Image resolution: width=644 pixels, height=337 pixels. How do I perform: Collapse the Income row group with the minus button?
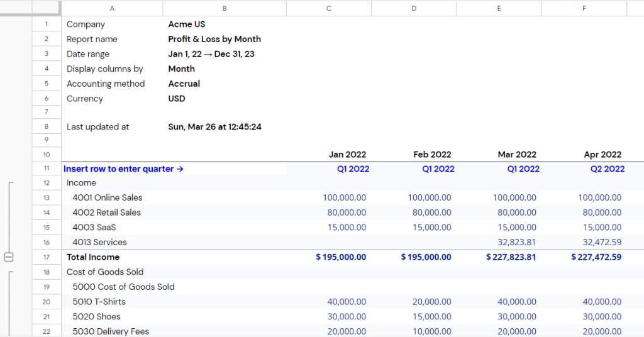pyautogui.click(x=9, y=257)
